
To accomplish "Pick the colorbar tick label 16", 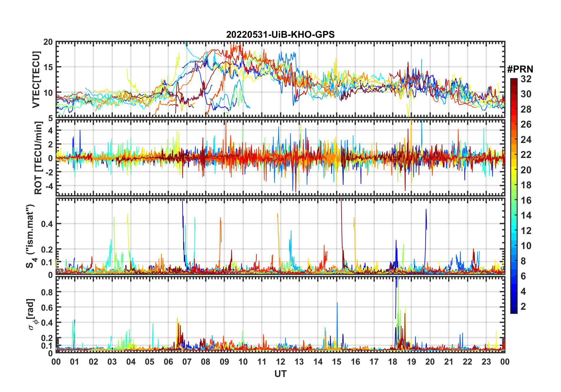I will point(526,200).
